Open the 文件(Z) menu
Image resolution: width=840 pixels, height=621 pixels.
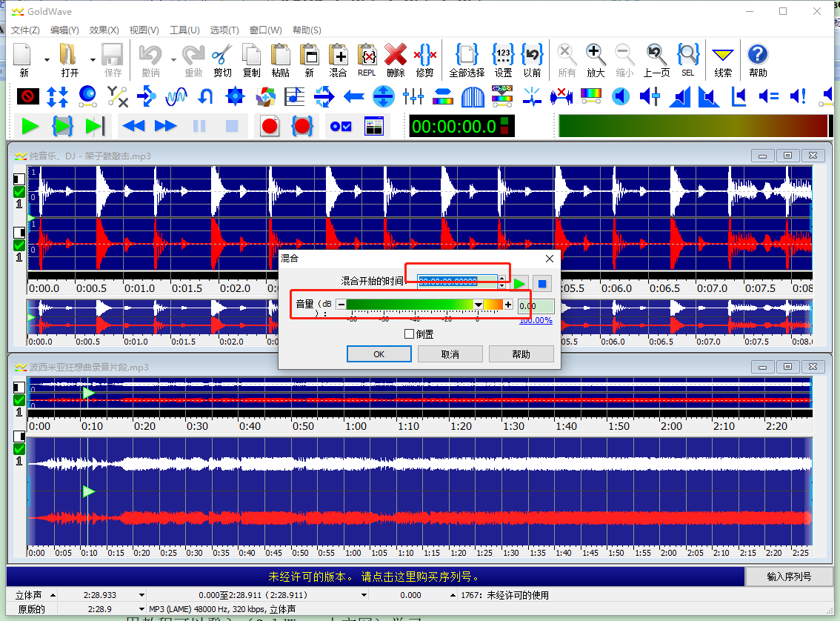25,30
